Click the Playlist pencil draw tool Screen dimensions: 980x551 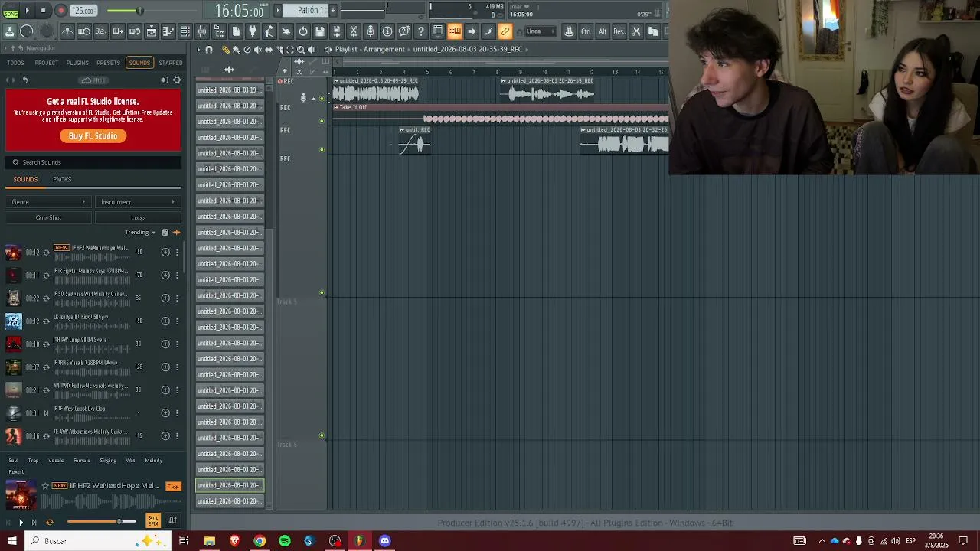click(x=225, y=50)
